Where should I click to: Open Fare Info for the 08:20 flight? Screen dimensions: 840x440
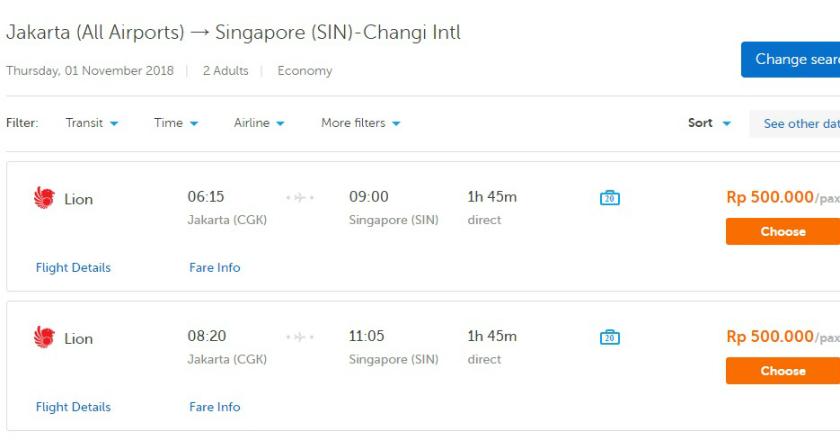(x=214, y=407)
